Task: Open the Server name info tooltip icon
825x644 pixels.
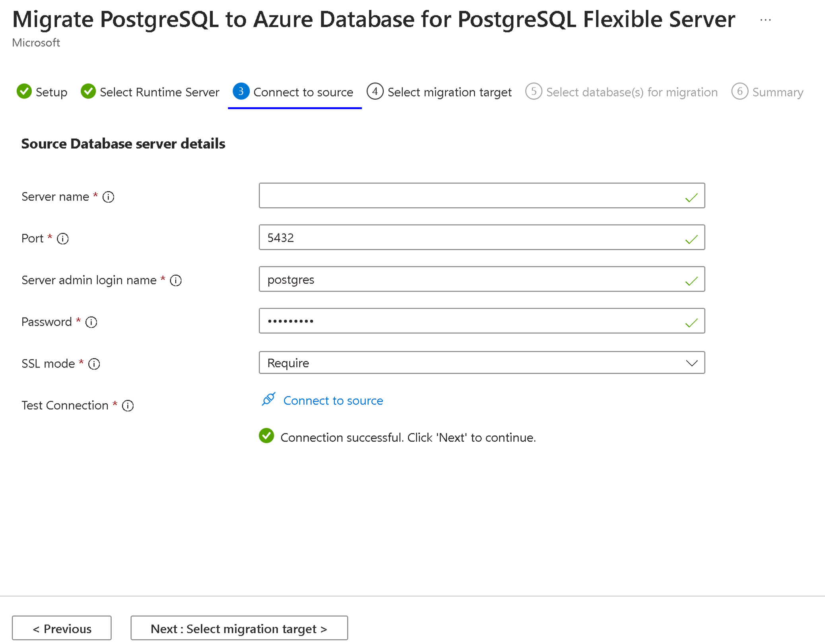Action: point(109,197)
